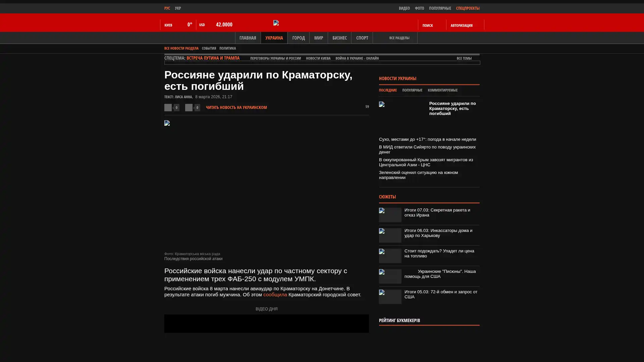This screenshot has width=644, height=362.
Task: Open thumbnail for Итоги 05.03 story
Action: [390, 297]
